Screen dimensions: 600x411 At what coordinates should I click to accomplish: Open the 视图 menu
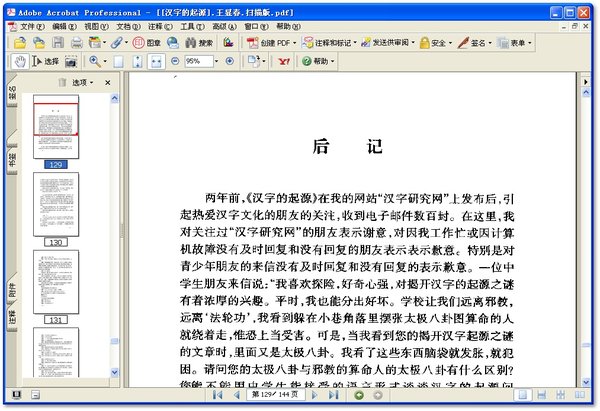(96, 26)
